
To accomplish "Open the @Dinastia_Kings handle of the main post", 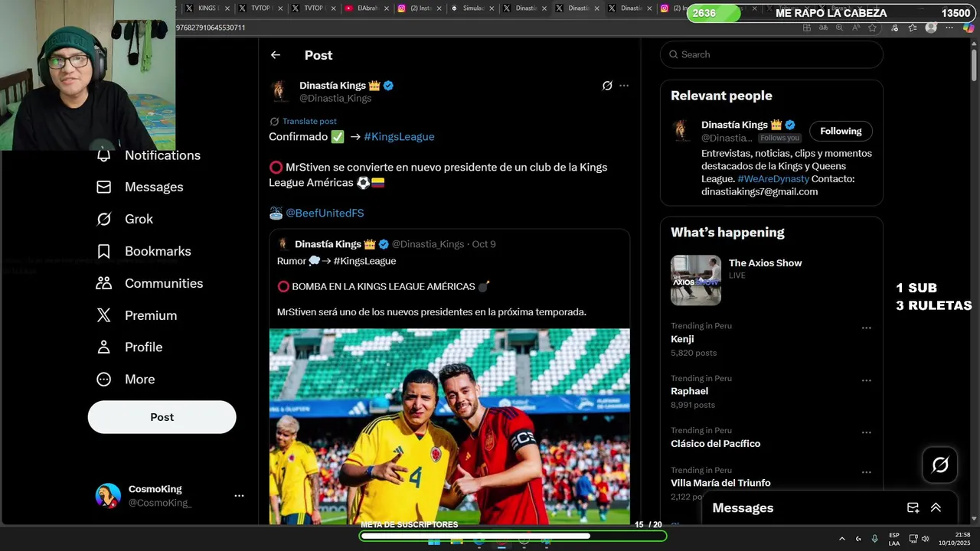I will tap(335, 98).
